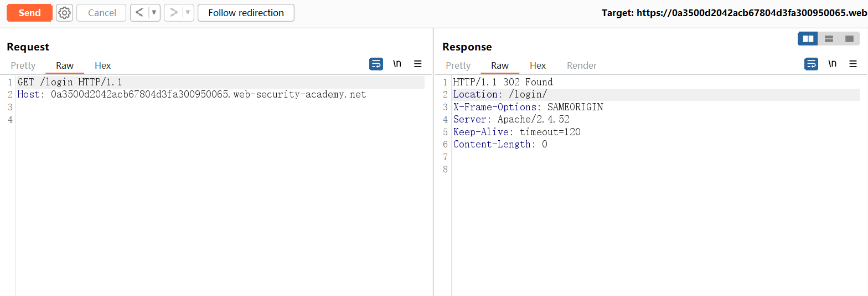The height and width of the screenshot is (296, 868).
Task: Click the orange Send button
Action: [x=29, y=13]
